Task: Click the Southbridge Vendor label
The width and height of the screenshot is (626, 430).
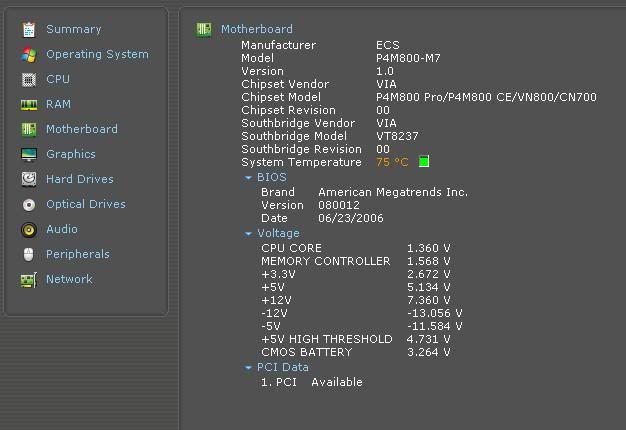Action: click(x=298, y=123)
